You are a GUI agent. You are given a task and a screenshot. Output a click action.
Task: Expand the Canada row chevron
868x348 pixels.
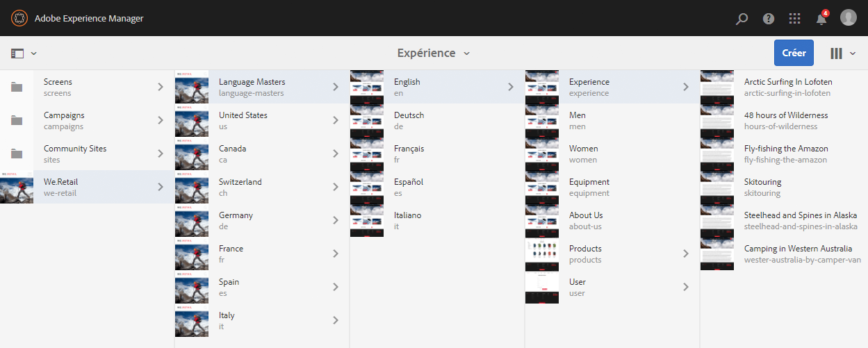tap(335, 154)
